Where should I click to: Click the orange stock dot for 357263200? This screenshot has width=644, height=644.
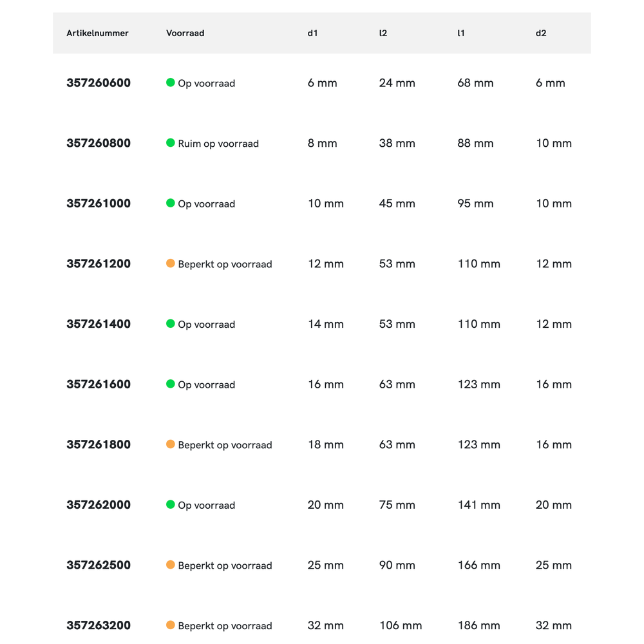click(171, 625)
